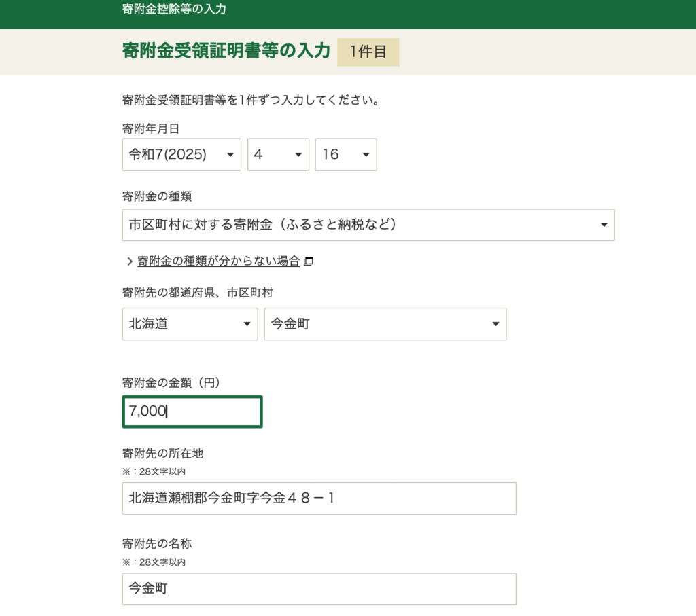Focus the donation amount field containing 7,000

pyautogui.click(x=192, y=412)
